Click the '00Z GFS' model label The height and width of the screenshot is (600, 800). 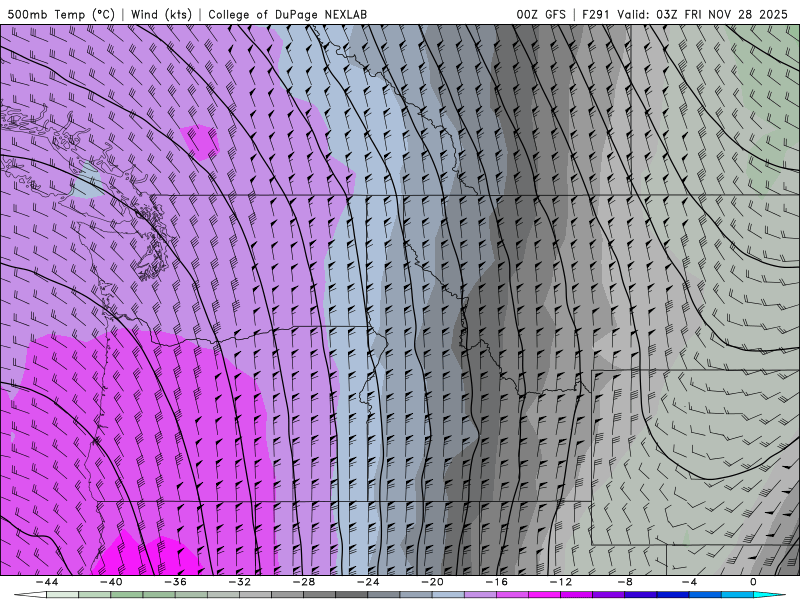point(541,14)
